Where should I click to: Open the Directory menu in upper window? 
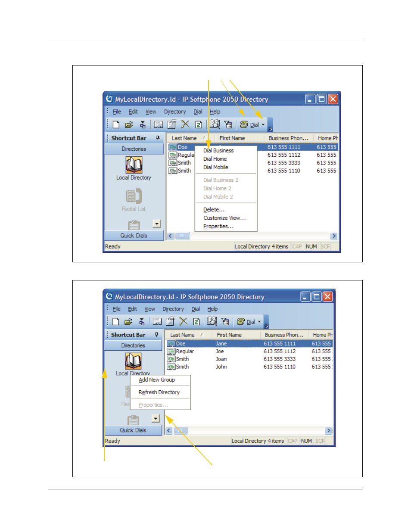(x=175, y=112)
